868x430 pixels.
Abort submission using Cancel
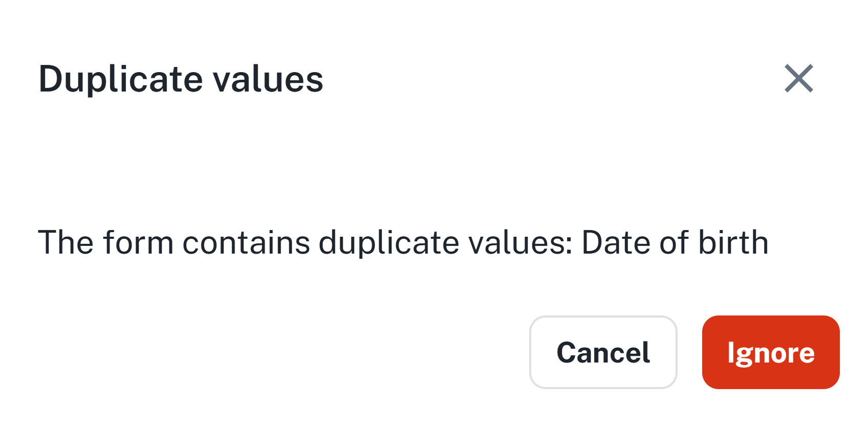(603, 352)
